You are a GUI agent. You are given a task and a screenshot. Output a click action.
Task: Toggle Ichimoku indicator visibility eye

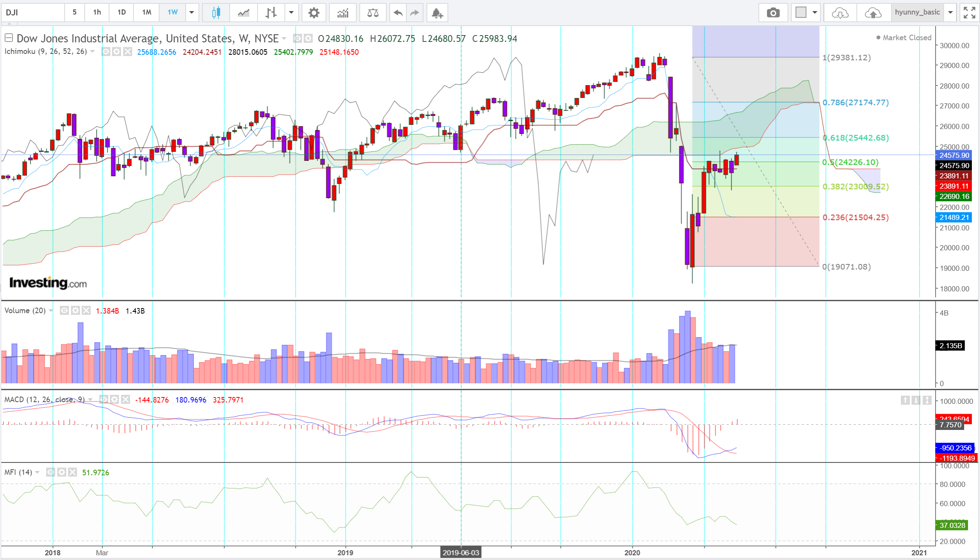click(x=106, y=52)
